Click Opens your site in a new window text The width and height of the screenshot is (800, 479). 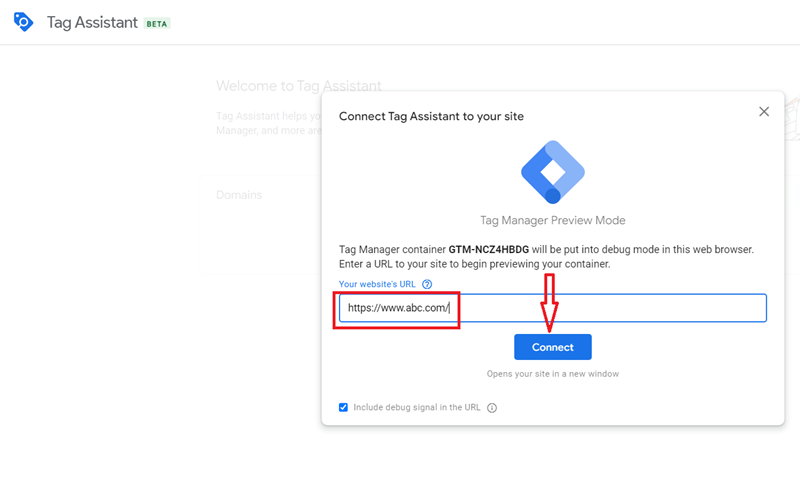tap(553, 374)
